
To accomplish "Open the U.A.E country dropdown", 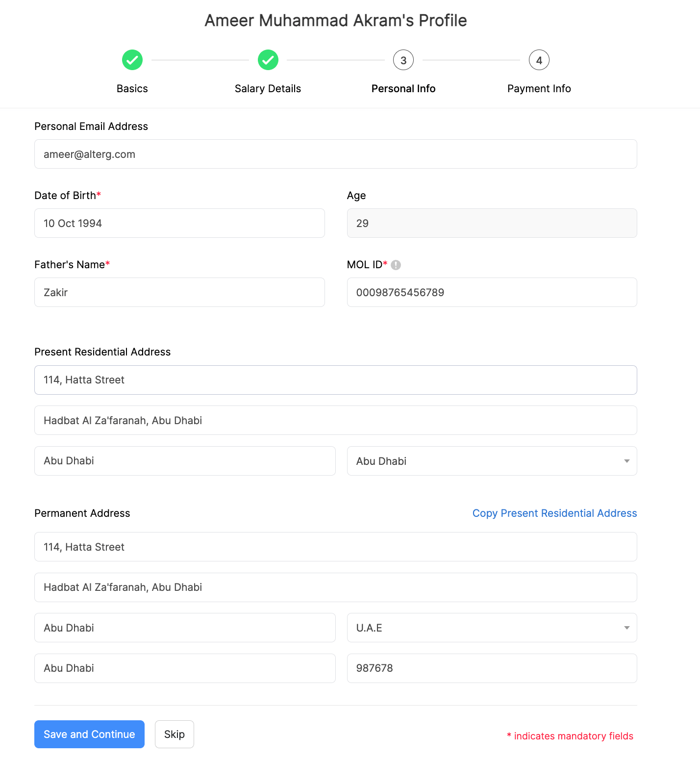I will click(x=492, y=628).
